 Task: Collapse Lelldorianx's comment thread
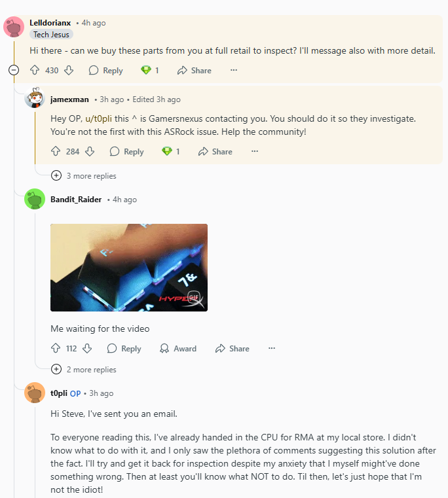[14, 70]
